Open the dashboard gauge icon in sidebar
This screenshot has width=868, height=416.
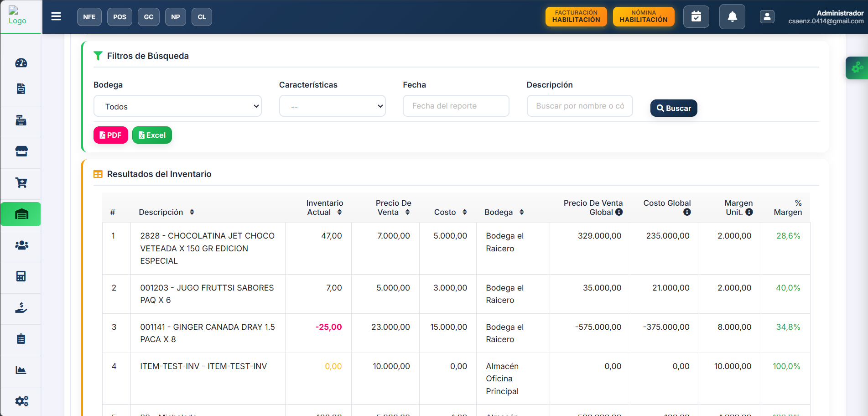click(x=21, y=63)
